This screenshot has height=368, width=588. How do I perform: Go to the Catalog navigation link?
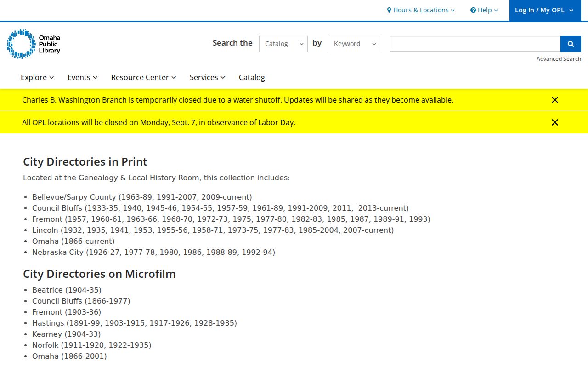252,77
